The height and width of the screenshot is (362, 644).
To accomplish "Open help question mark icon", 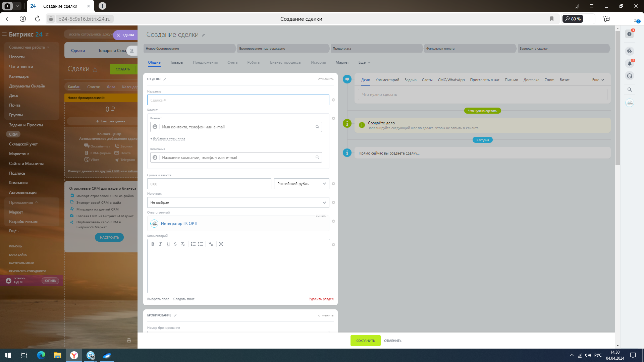I will click(630, 34).
